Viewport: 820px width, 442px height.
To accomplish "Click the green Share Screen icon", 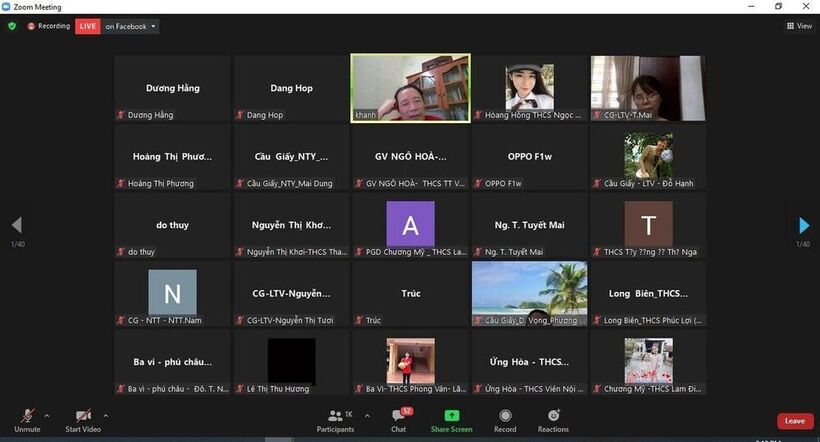I will click(451, 419).
